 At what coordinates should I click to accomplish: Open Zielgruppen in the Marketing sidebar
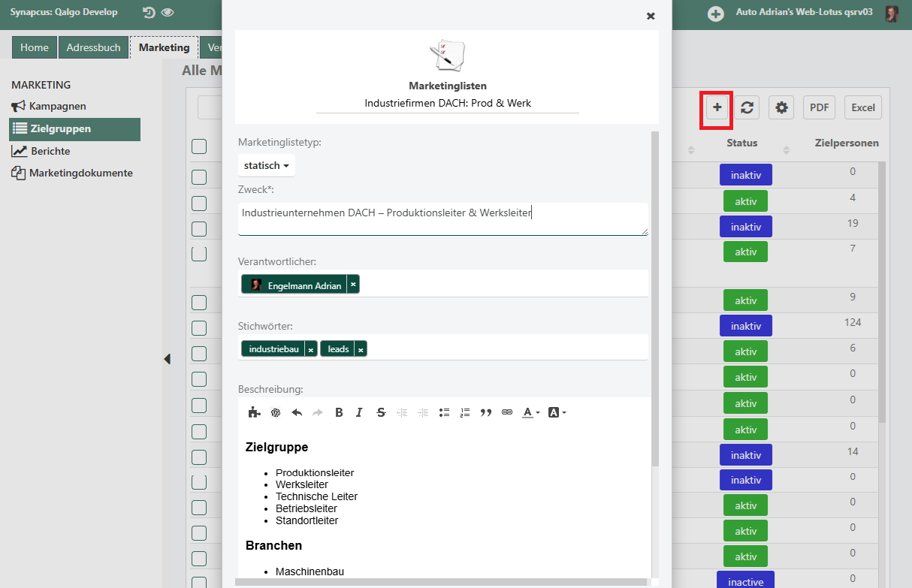coord(75,129)
